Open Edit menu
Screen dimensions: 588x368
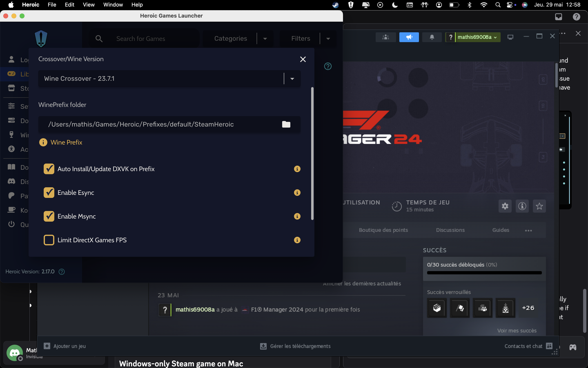[x=69, y=5]
